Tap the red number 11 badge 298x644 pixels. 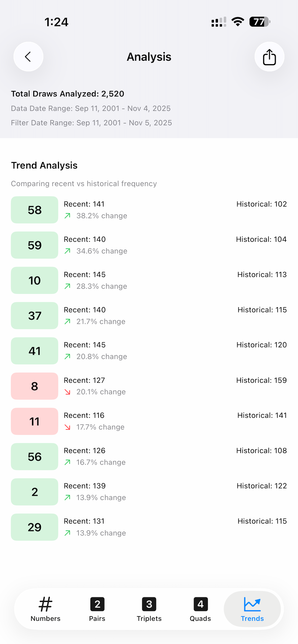click(x=35, y=421)
